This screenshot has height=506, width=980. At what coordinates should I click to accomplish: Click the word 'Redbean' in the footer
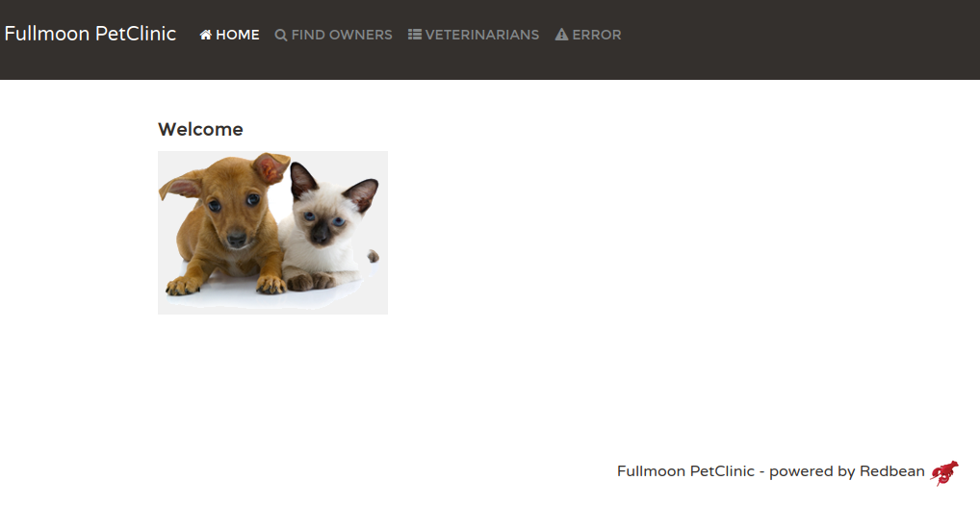pos(891,471)
